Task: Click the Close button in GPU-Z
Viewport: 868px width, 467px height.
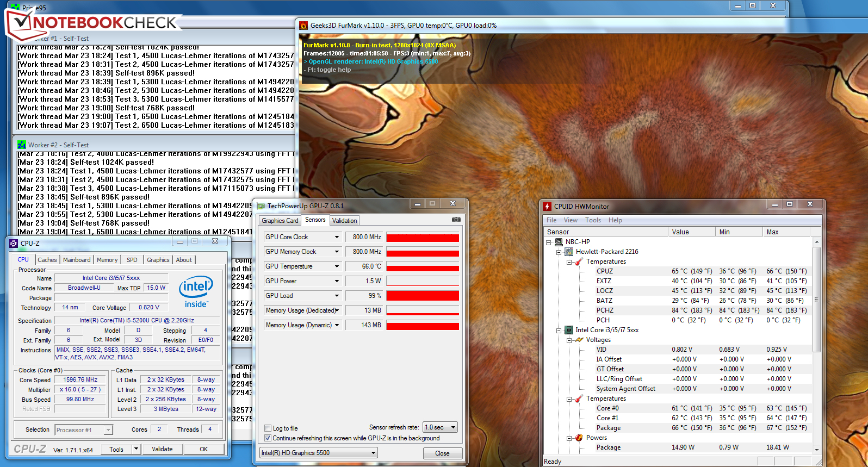Action: click(442, 453)
